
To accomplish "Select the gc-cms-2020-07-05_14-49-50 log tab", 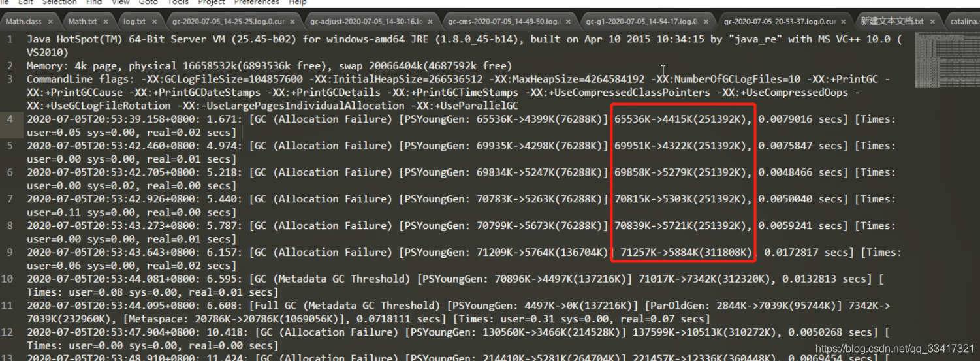I will coord(505,22).
